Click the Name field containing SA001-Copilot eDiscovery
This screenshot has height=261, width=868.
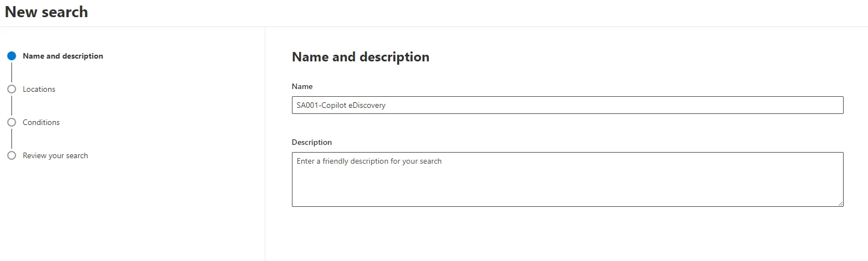click(567, 105)
